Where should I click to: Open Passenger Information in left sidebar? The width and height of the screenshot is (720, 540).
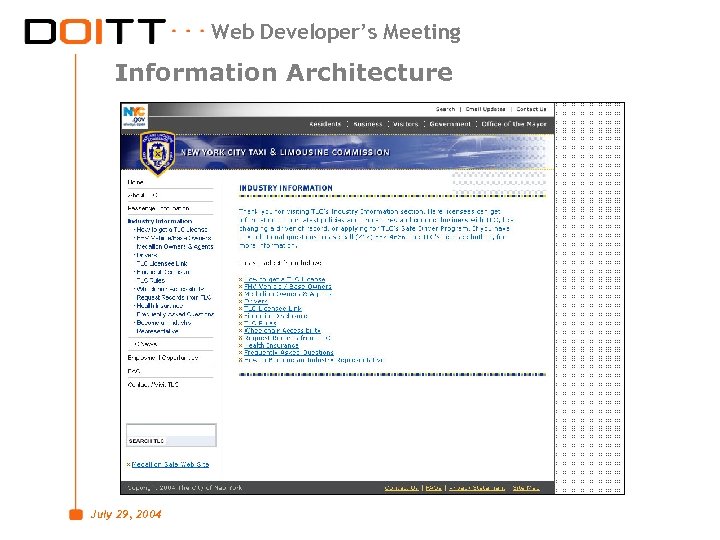click(158, 208)
